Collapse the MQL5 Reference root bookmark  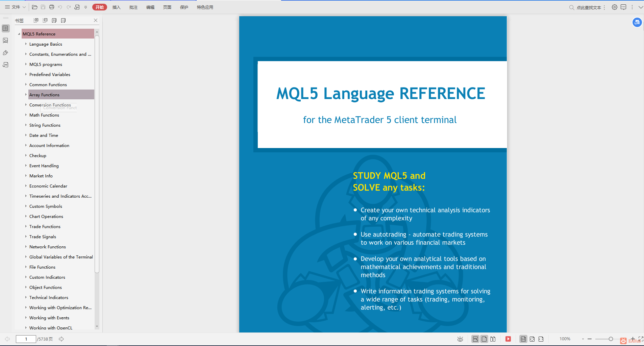pyautogui.click(x=19, y=34)
